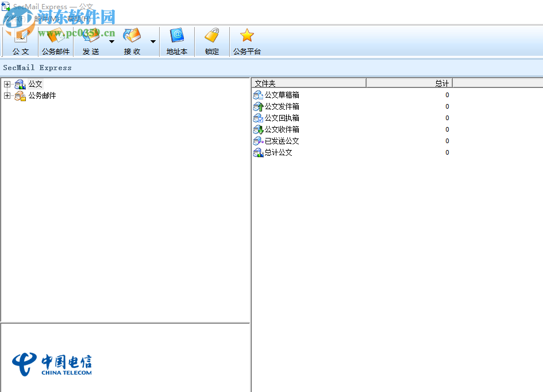
Task: Sort by the 文件夹 column header
Action: 309,83
